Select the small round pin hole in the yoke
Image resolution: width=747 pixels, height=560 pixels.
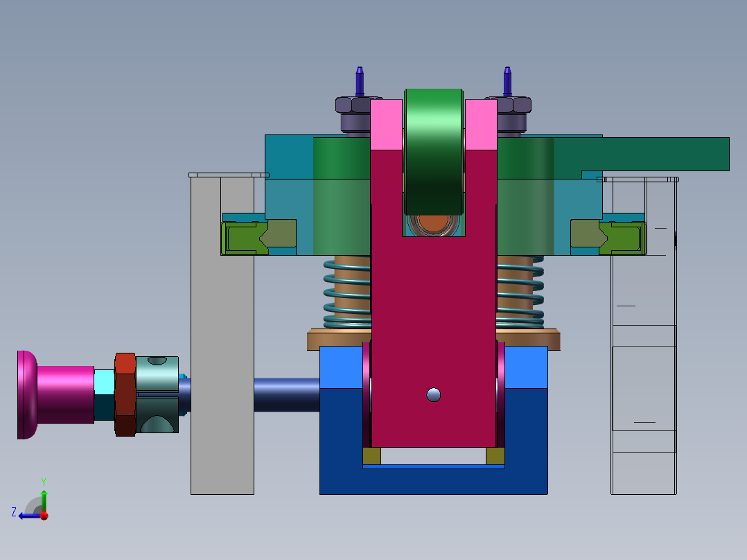coord(434,394)
